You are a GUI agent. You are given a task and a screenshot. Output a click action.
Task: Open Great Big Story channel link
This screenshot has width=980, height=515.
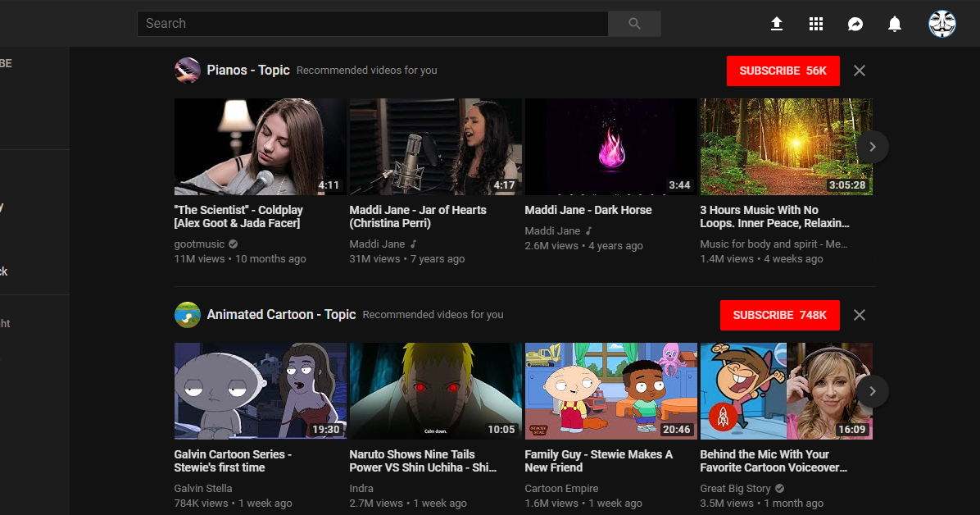[735, 488]
